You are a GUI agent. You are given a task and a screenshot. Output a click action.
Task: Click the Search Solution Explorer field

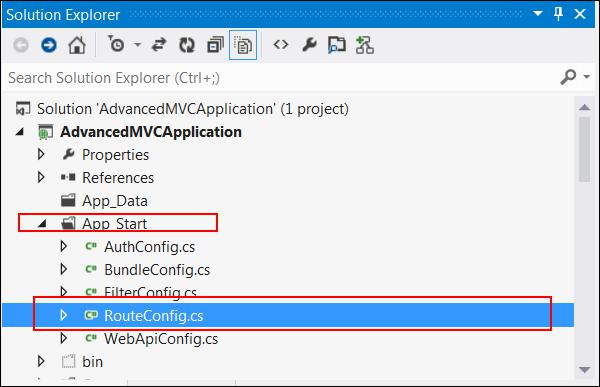pyautogui.click(x=281, y=78)
